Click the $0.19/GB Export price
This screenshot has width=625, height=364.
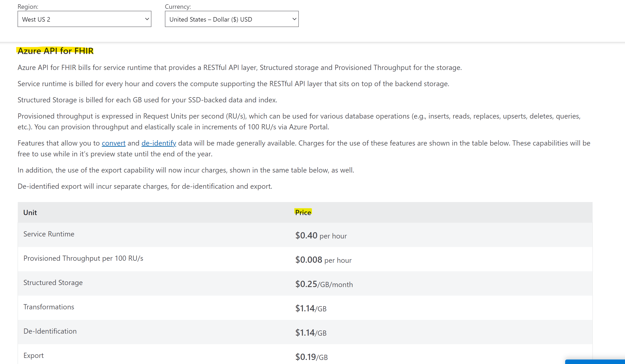click(310, 357)
